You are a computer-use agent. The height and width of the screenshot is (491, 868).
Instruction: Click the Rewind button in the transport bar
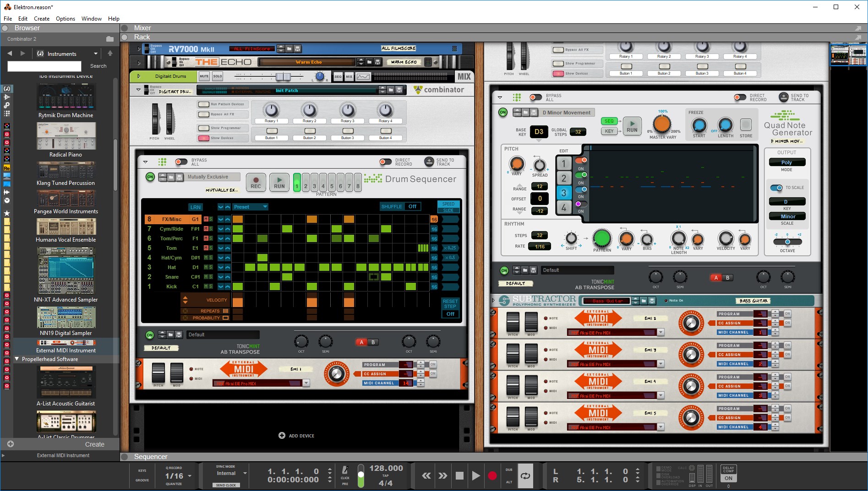[426, 476]
